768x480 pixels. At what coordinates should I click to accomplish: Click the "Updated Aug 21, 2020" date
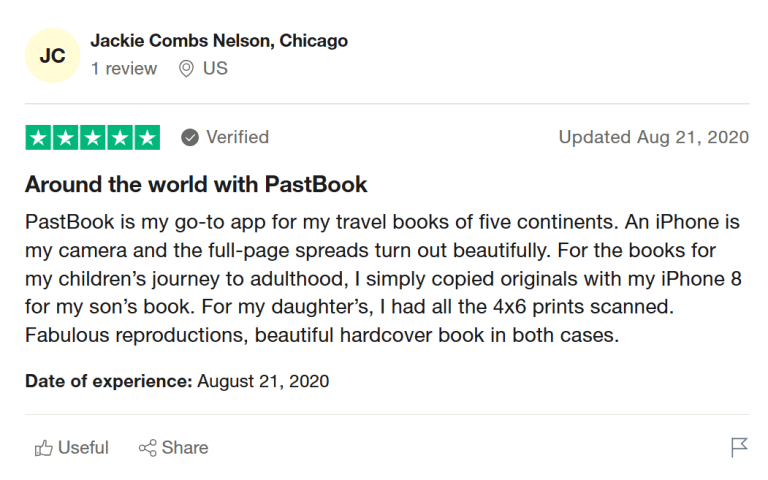tap(653, 137)
